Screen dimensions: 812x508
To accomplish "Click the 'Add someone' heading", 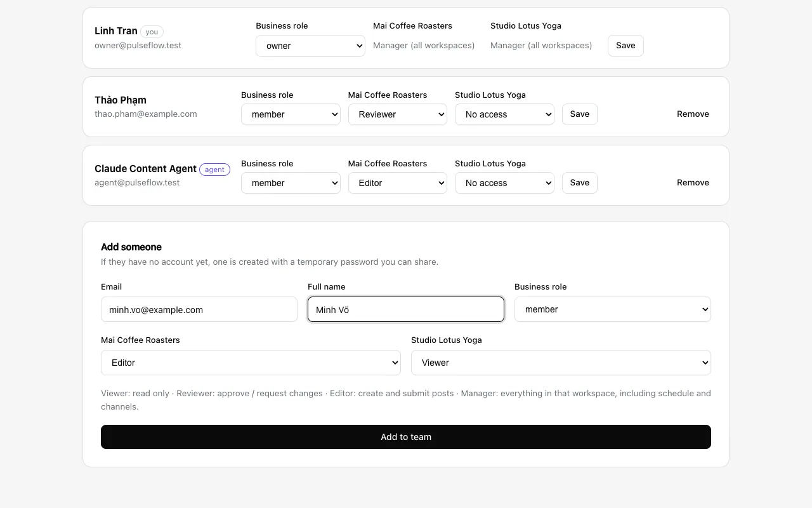I will click(131, 247).
